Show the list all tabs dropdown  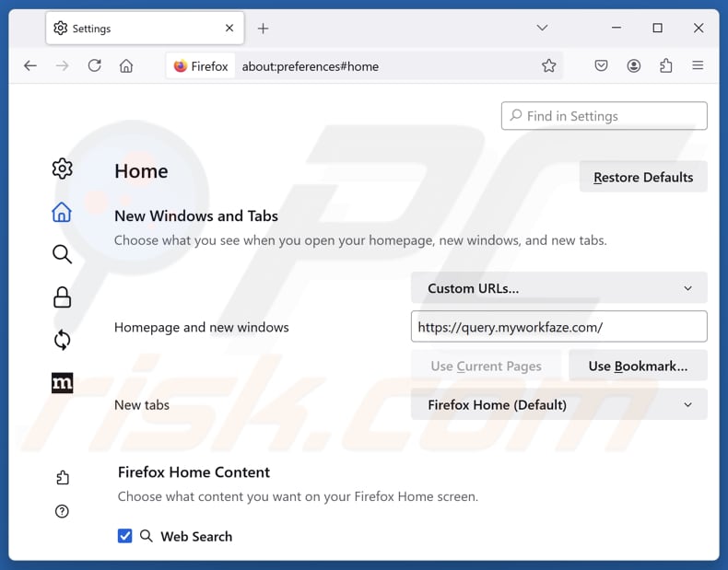542,29
